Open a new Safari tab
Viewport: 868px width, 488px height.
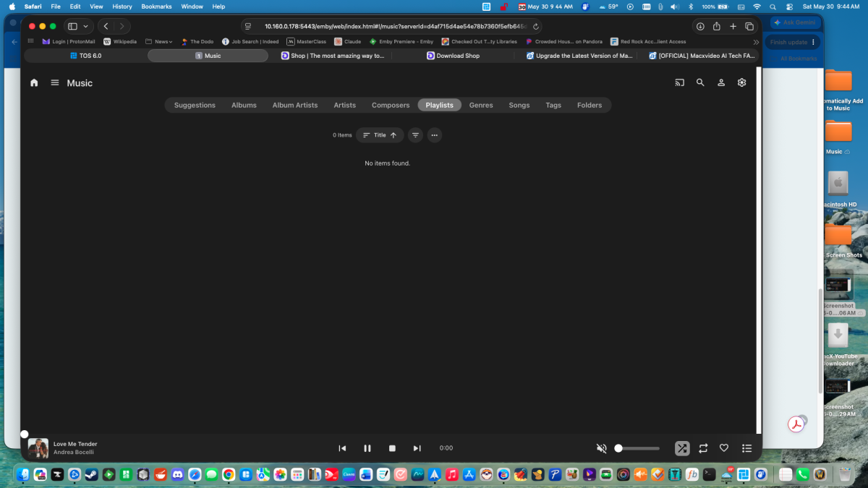[x=733, y=26]
